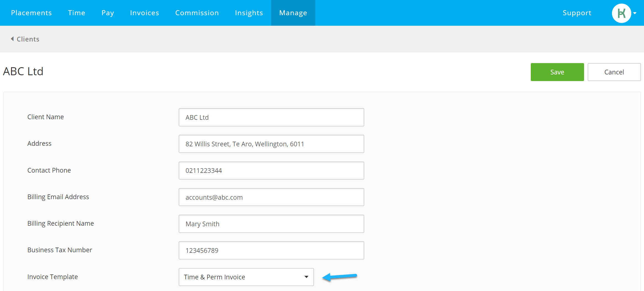Viewport: 644px width, 291px height.
Task: Click the Billing Email Address label
Action: 58,197
